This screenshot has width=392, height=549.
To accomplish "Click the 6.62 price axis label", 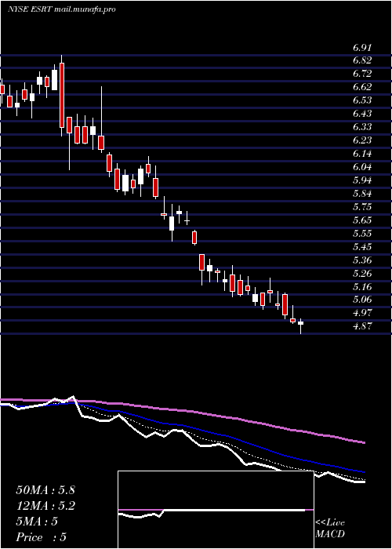I will (362, 88).
